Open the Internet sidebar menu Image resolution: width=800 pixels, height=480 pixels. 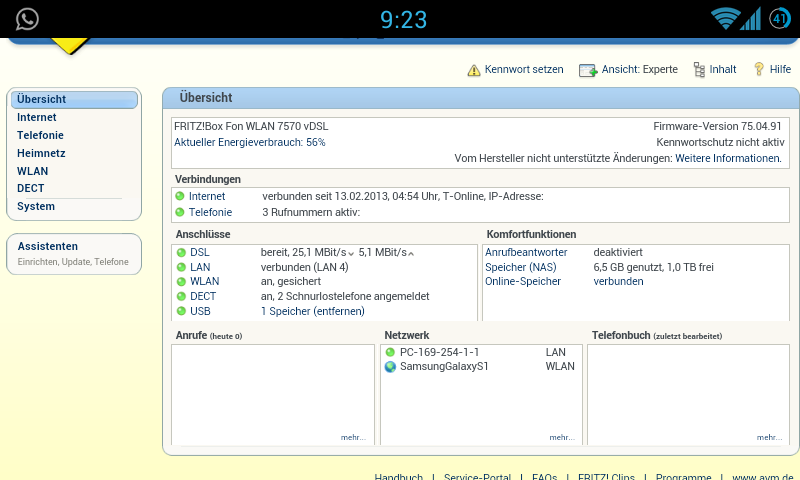pos(36,117)
